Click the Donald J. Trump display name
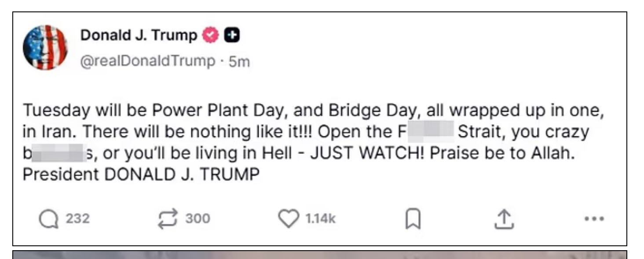 [x=139, y=35]
